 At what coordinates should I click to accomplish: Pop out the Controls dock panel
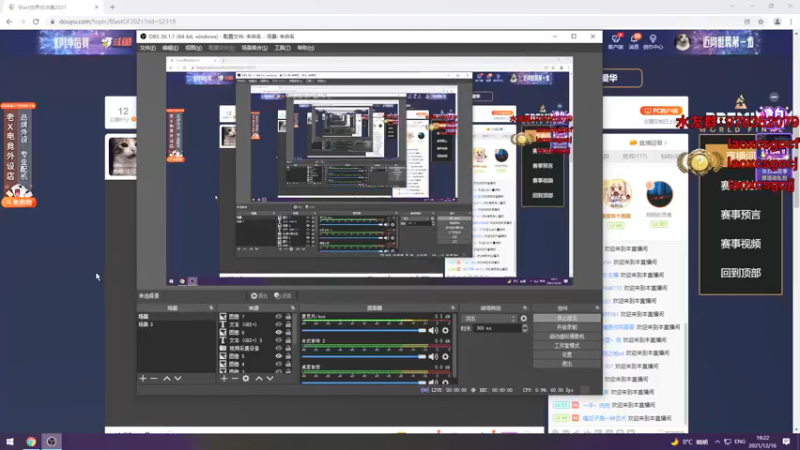[x=597, y=308]
